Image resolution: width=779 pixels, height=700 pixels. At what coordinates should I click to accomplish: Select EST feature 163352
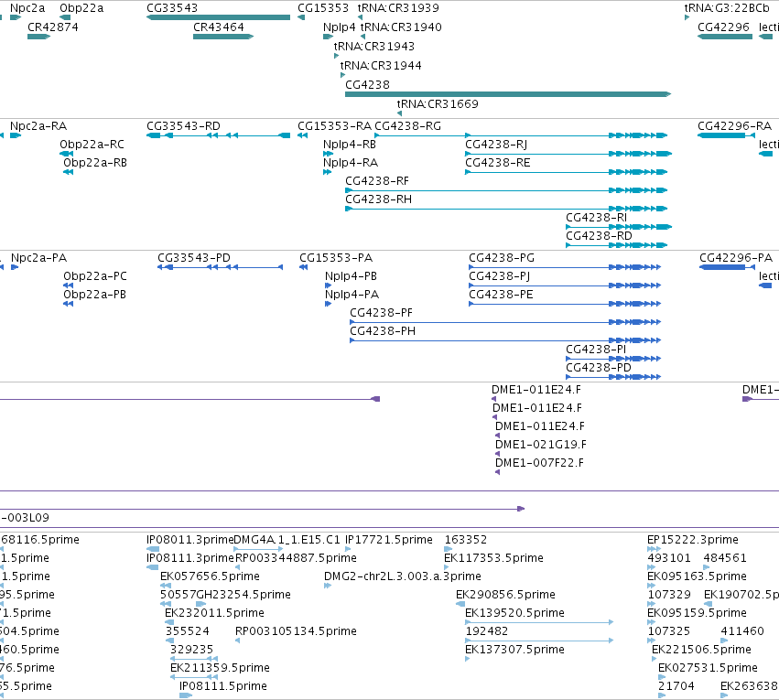[449, 549]
